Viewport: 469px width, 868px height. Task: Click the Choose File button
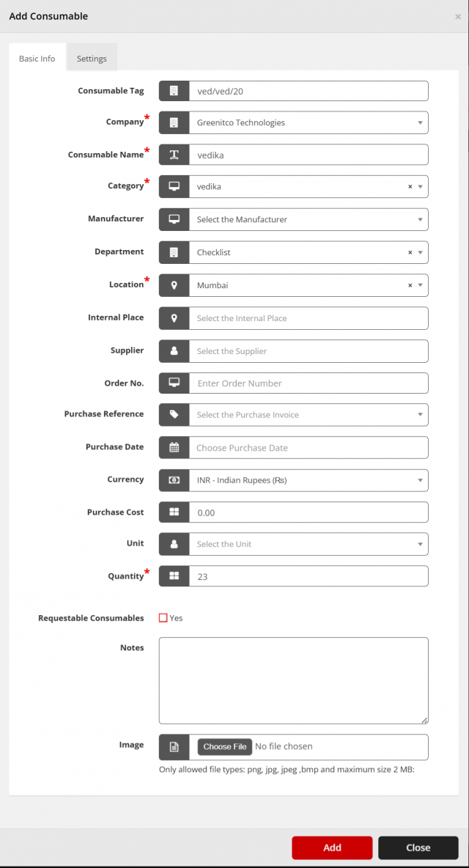(x=224, y=746)
